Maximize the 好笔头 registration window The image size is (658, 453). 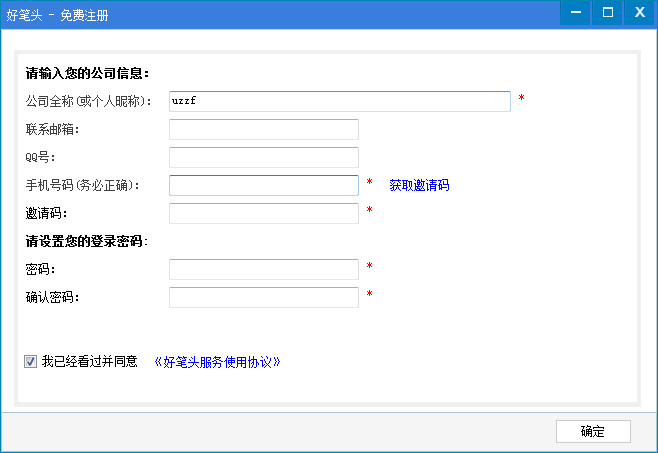coord(607,13)
